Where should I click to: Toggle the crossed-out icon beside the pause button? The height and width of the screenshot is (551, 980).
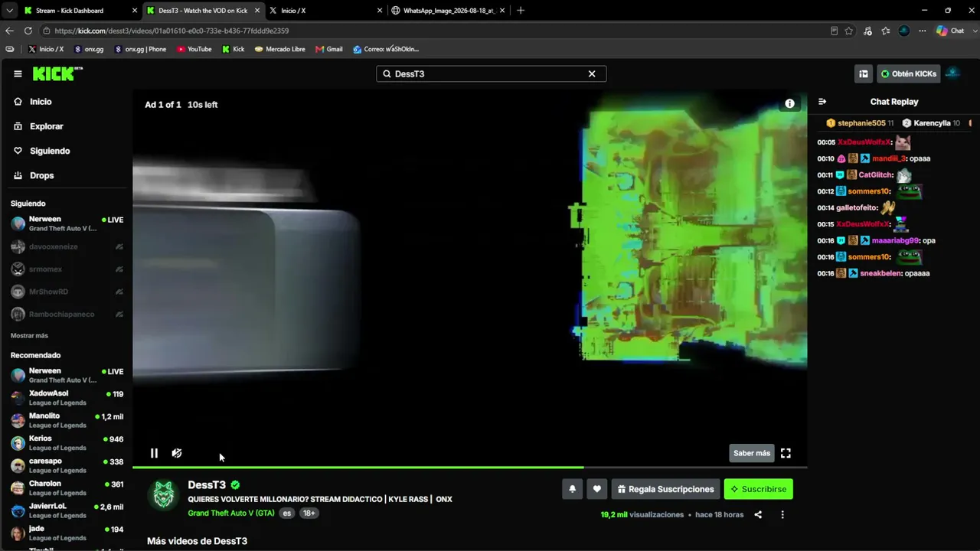coord(177,453)
